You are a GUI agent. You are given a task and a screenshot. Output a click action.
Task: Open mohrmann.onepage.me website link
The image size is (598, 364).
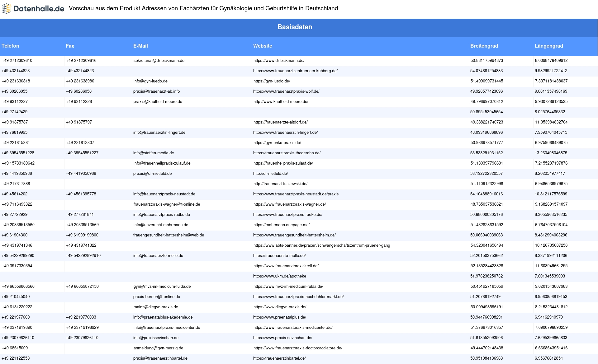[281, 225]
